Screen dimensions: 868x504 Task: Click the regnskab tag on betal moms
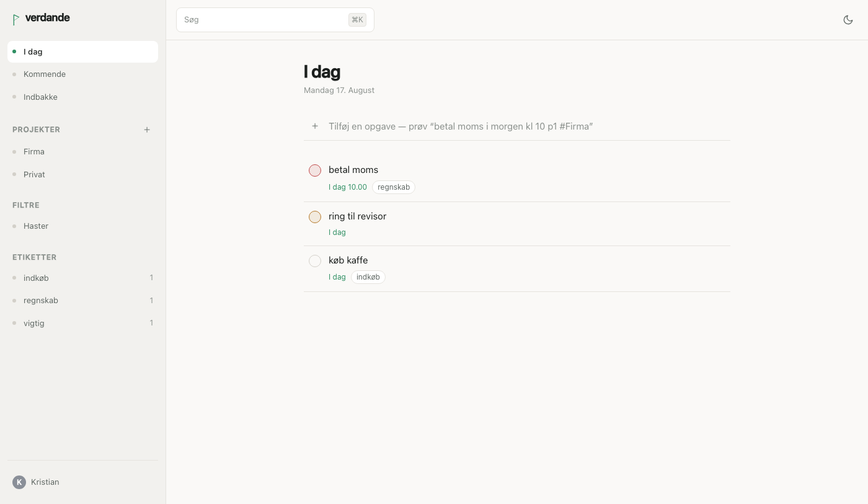point(394,187)
